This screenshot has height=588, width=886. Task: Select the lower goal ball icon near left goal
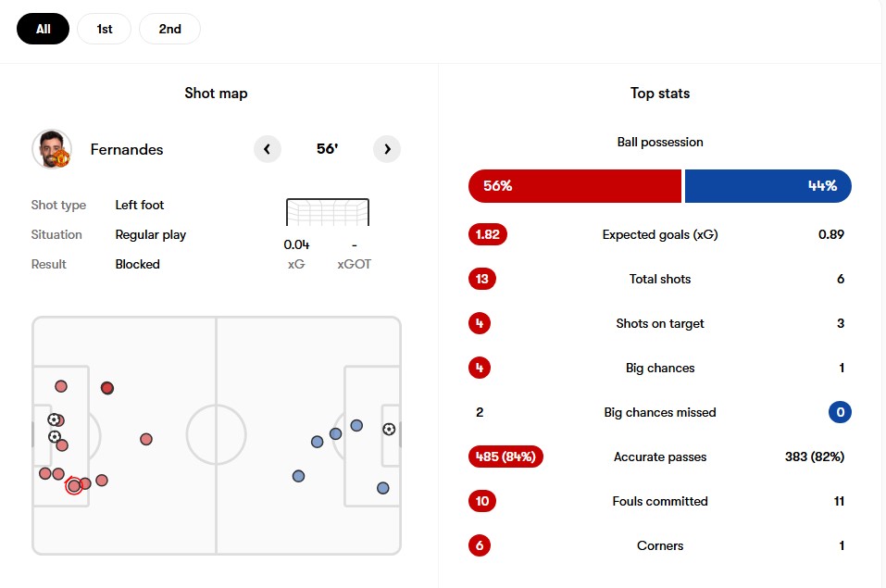(x=55, y=436)
